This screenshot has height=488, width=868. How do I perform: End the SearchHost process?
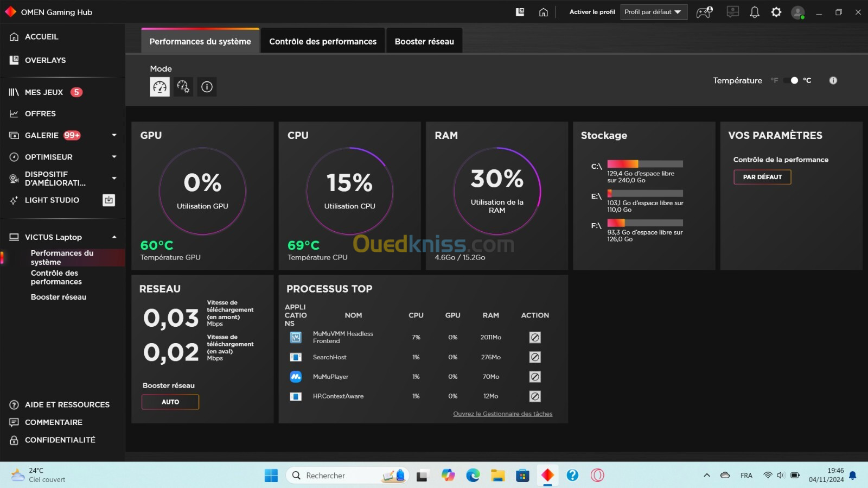point(535,357)
